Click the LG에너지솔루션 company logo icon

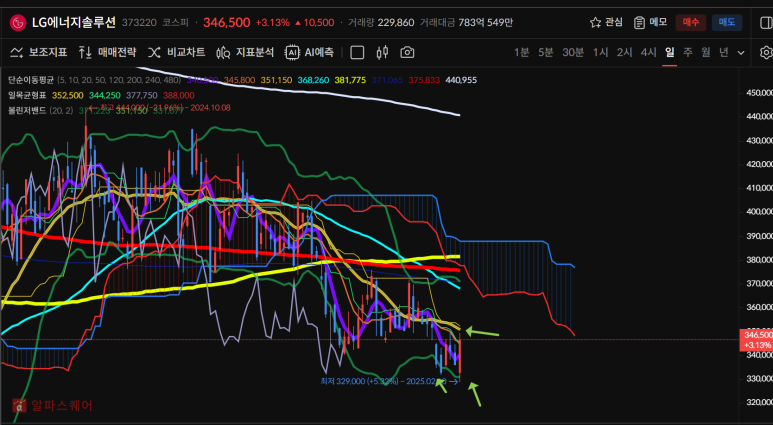pos(18,23)
